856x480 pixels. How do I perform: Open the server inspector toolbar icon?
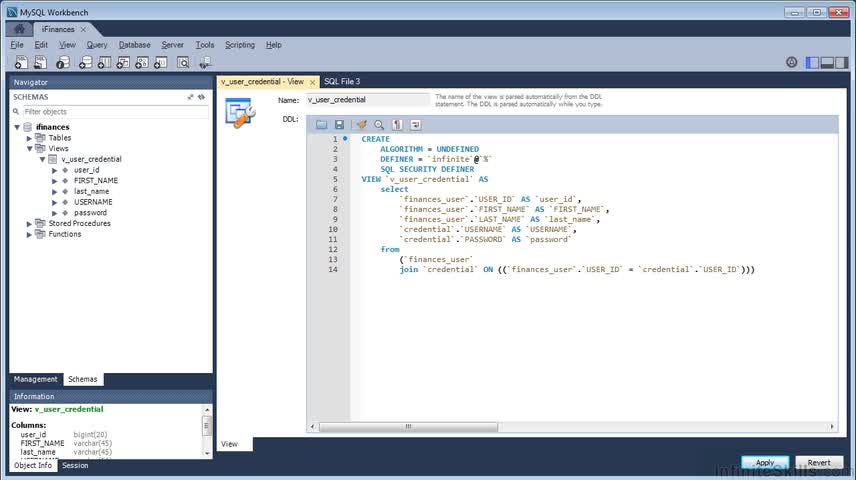coord(63,63)
